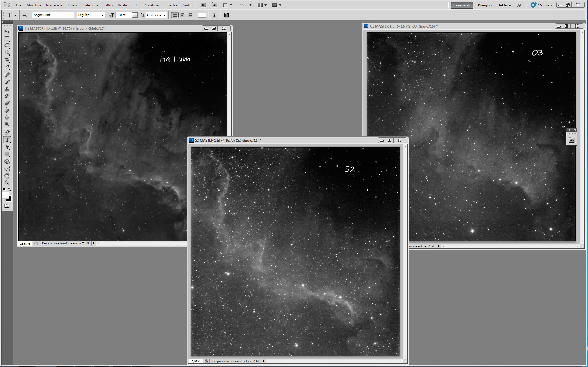Screen dimensions: 588x367
Task: Select the Blur tool
Action: click(x=7, y=117)
